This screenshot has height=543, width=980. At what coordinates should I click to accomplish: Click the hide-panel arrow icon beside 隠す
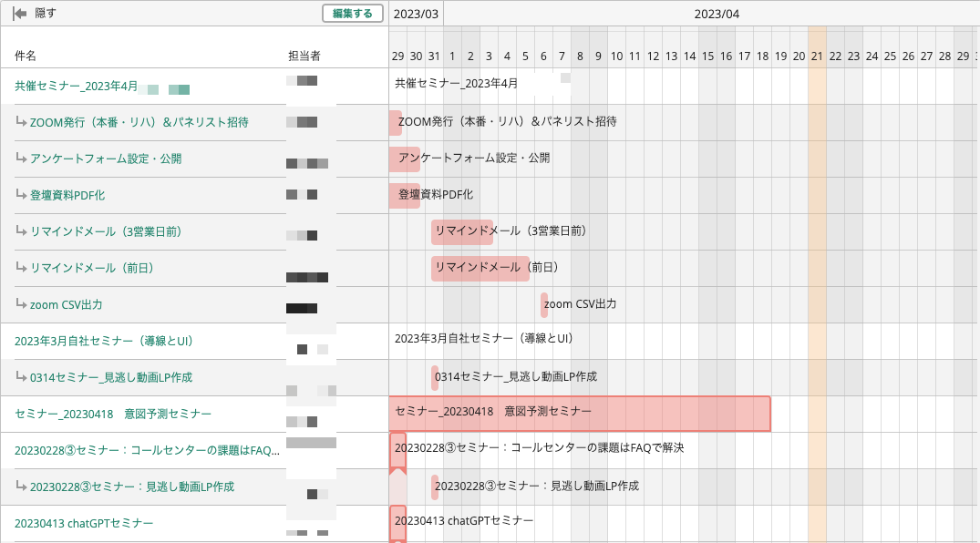point(19,14)
